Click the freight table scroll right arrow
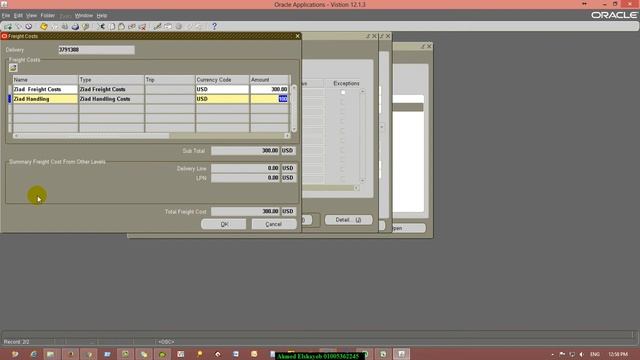 pos(287,136)
